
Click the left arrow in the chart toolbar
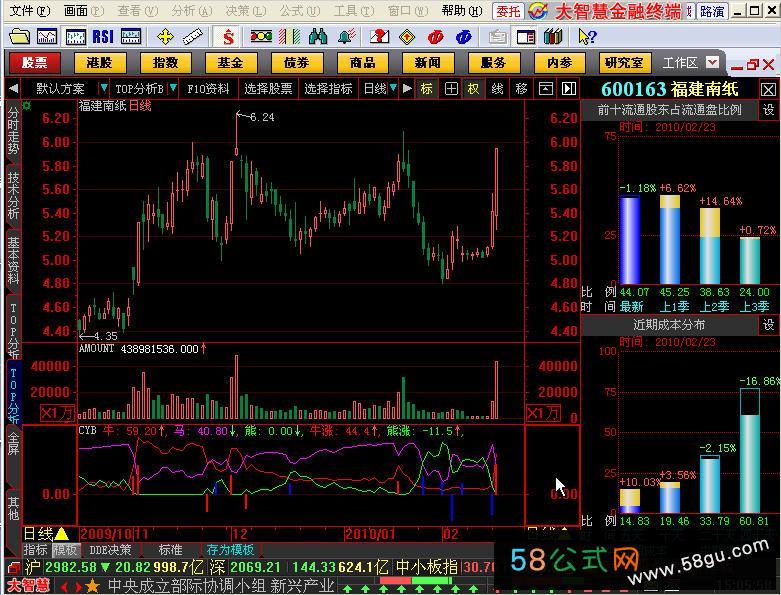(x=13, y=89)
